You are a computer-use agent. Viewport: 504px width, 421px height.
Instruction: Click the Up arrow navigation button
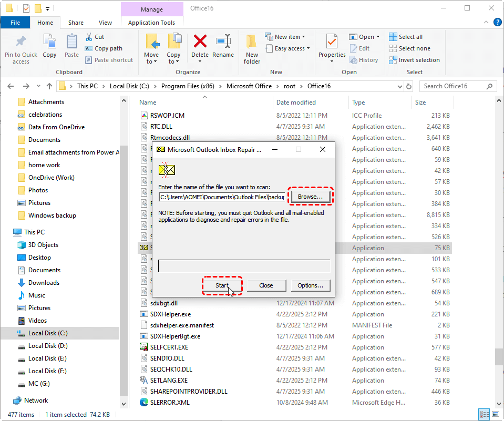tap(49, 86)
